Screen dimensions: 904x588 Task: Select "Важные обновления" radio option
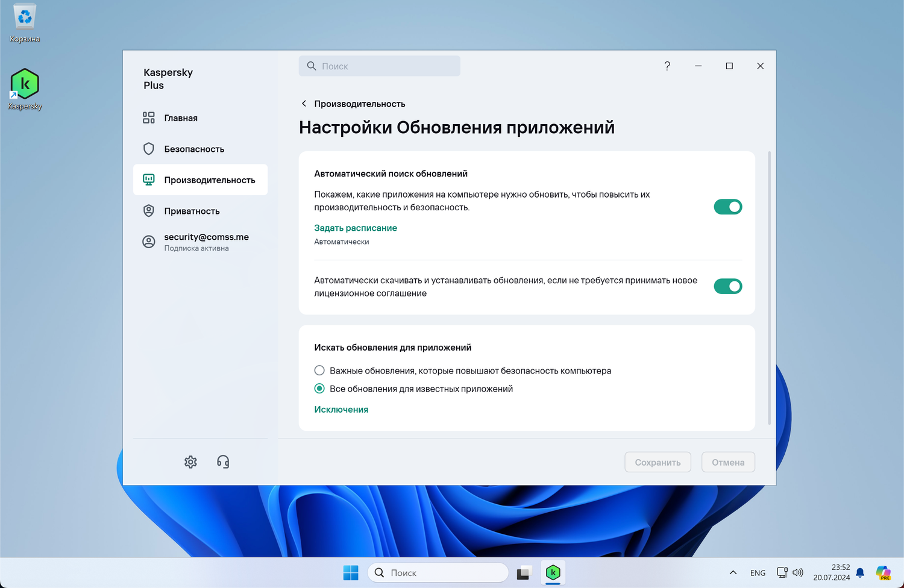coord(319,371)
